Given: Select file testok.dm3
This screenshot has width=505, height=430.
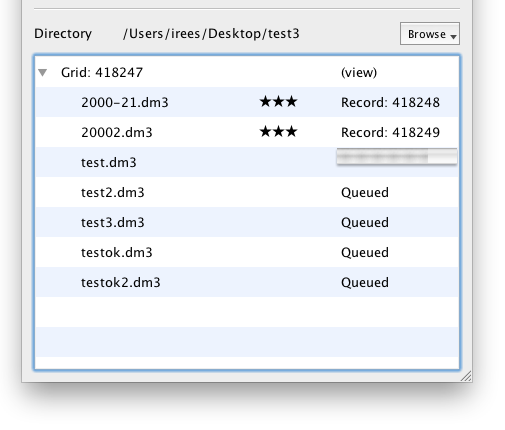Looking at the screenshot, I should click(x=117, y=252).
